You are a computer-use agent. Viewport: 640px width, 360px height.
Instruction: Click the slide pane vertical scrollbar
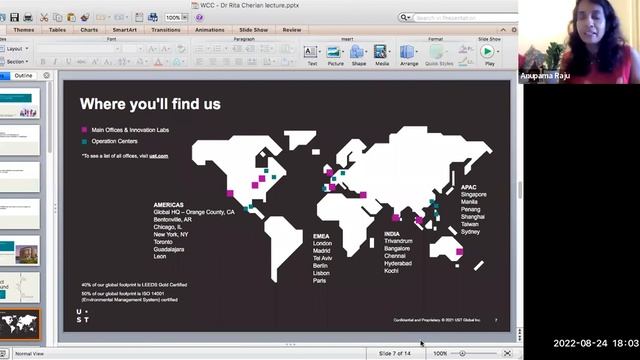[x=50, y=118]
